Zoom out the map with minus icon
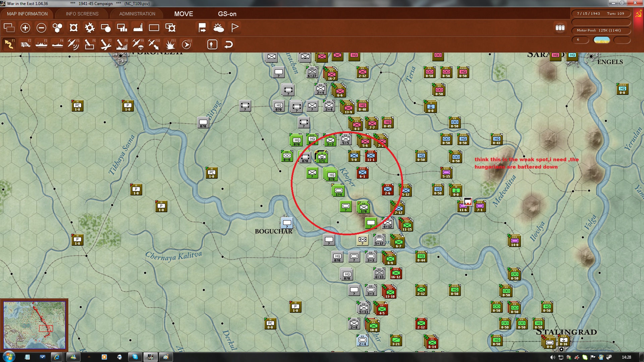The height and width of the screenshot is (362, 644). [41, 27]
